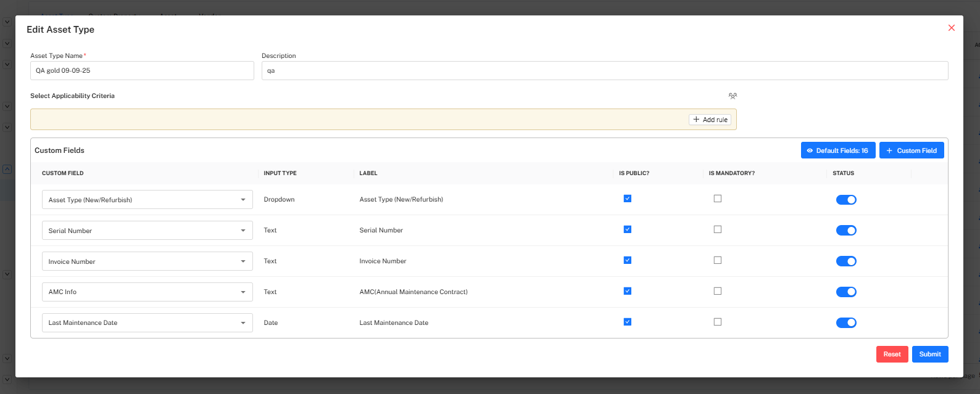Check Is Mandatory for Last Maintenance Date

pyautogui.click(x=717, y=322)
